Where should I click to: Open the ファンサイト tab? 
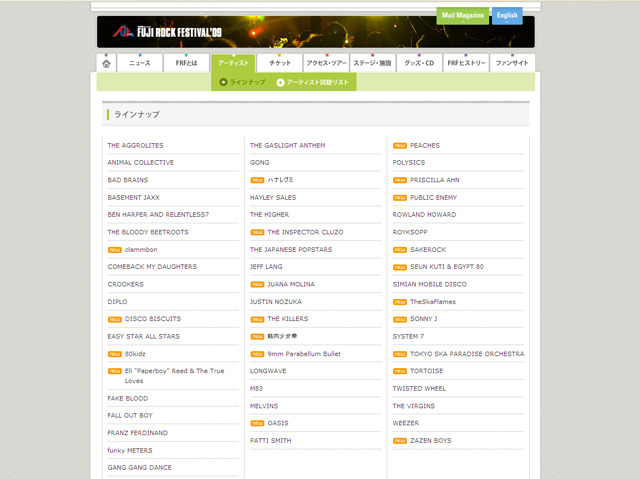tap(512, 63)
